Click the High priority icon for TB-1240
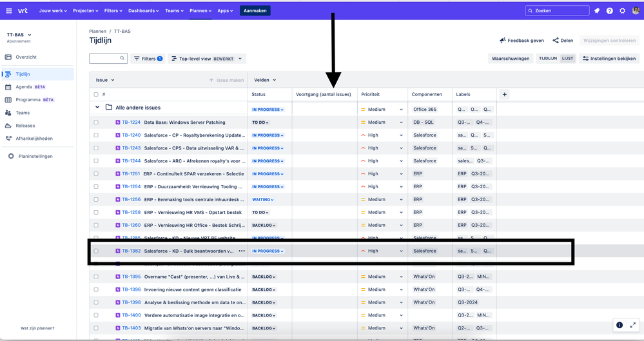The height and width of the screenshot is (341, 644). 363,135
